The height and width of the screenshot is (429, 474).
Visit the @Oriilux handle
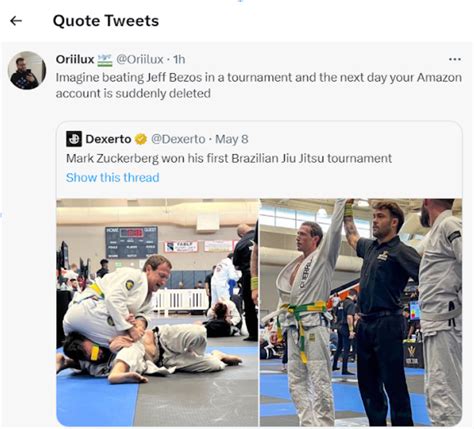tap(140, 59)
